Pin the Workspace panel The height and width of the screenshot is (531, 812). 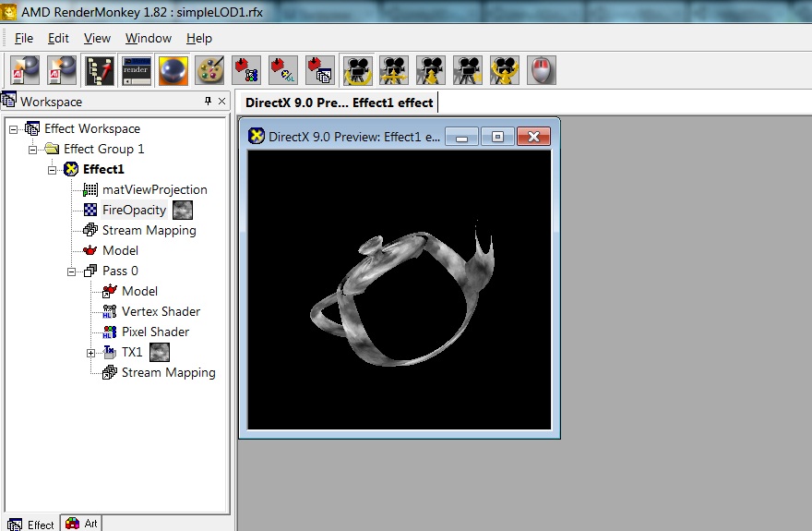point(209,101)
